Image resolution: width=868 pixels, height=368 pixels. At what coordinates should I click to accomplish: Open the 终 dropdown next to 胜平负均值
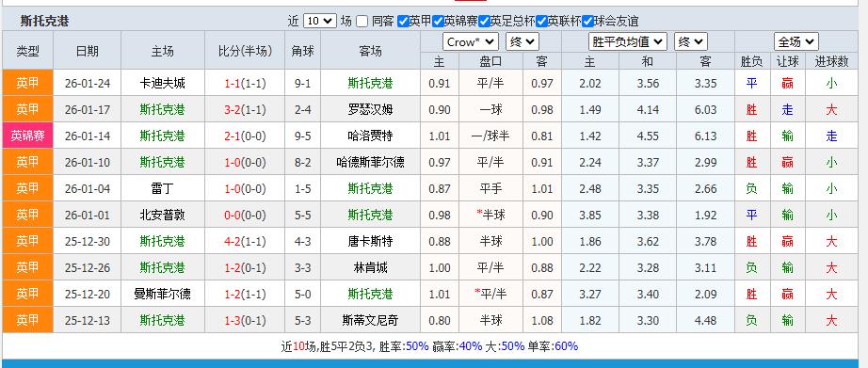(691, 42)
